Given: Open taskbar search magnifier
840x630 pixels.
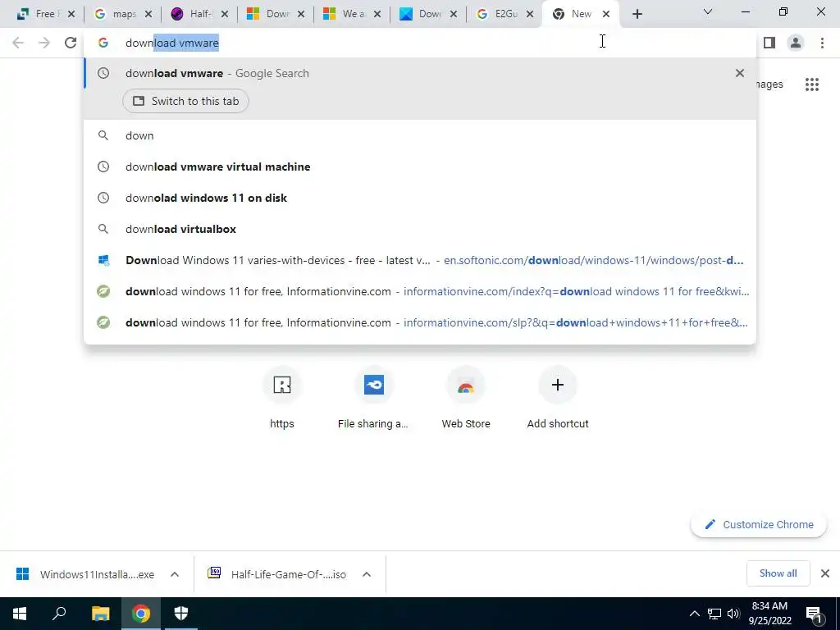Looking at the screenshot, I should [59, 614].
